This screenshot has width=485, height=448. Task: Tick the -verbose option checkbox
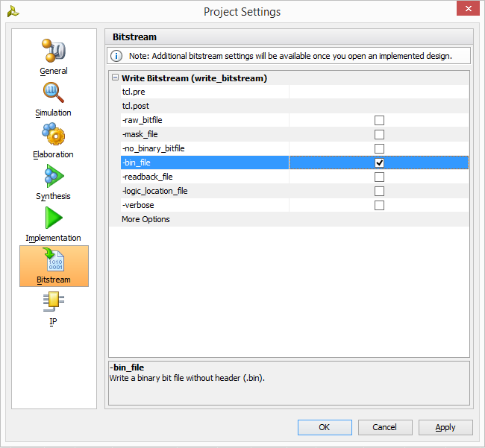point(379,205)
